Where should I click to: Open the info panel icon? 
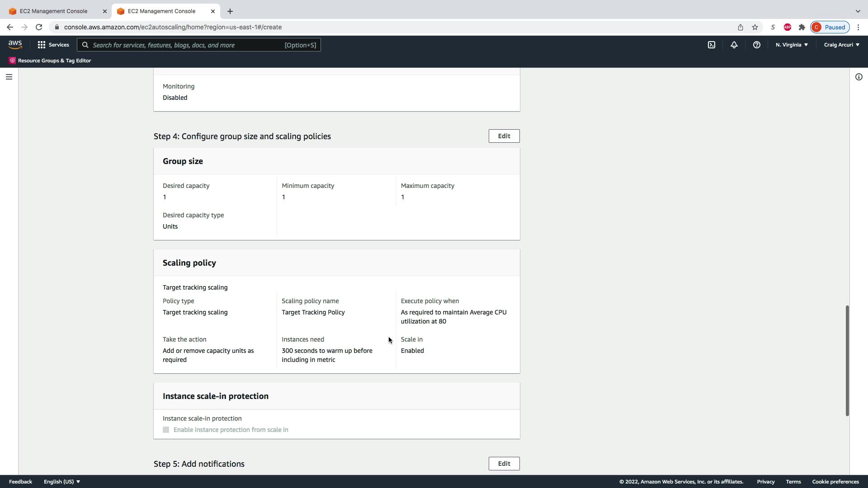coord(859,77)
